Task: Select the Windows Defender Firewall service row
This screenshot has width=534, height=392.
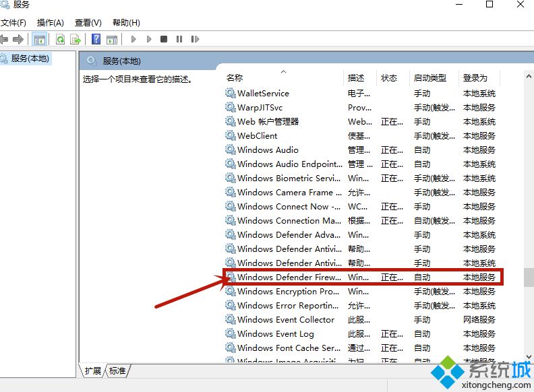Action: [x=289, y=277]
